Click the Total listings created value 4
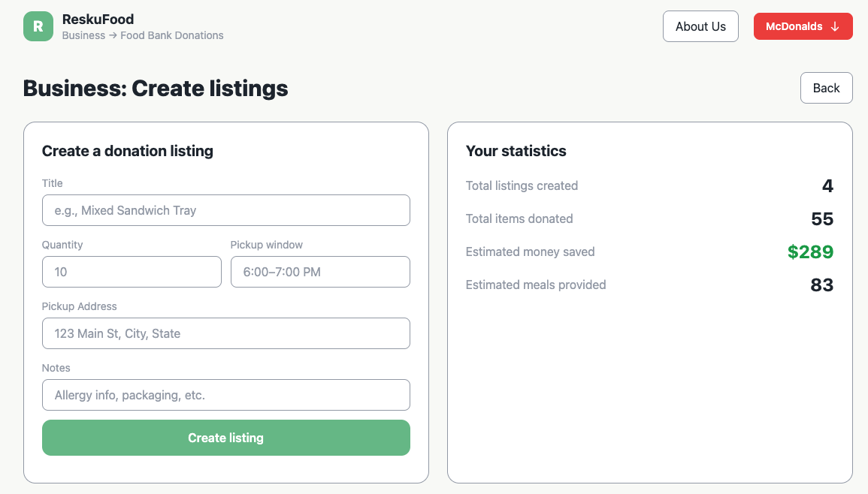Viewport: 868px width, 494px height. pyautogui.click(x=827, y=186)
